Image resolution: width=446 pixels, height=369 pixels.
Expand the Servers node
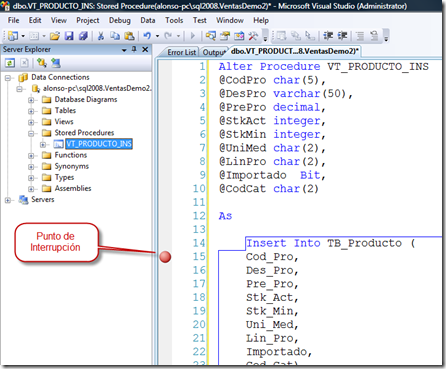8,200
